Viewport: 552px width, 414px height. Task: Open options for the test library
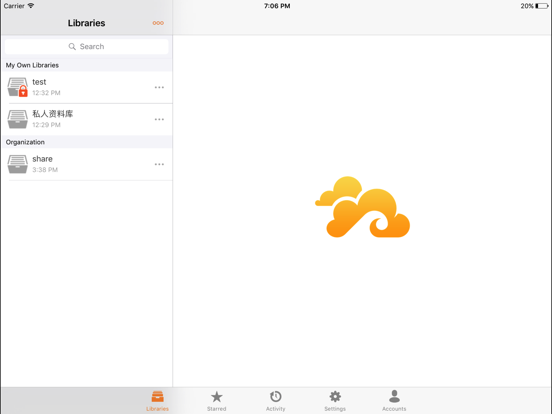point(159,87)
